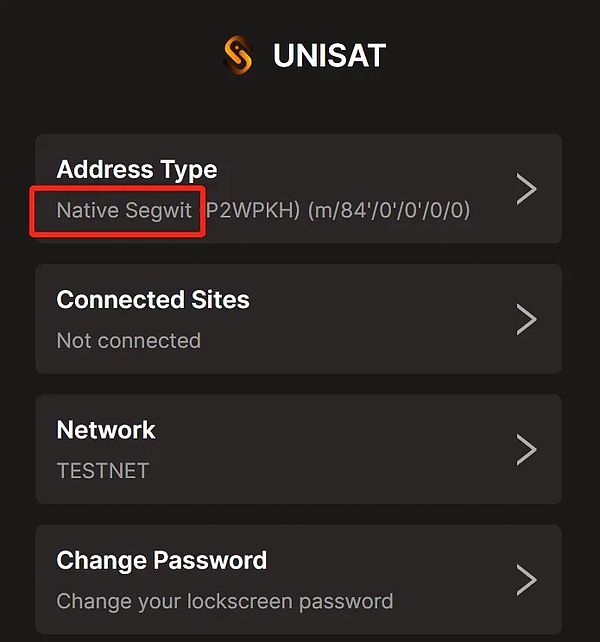600x642 pixels.
Task: Open the Connected Sites setting
Action: click(x=153, y=300)
